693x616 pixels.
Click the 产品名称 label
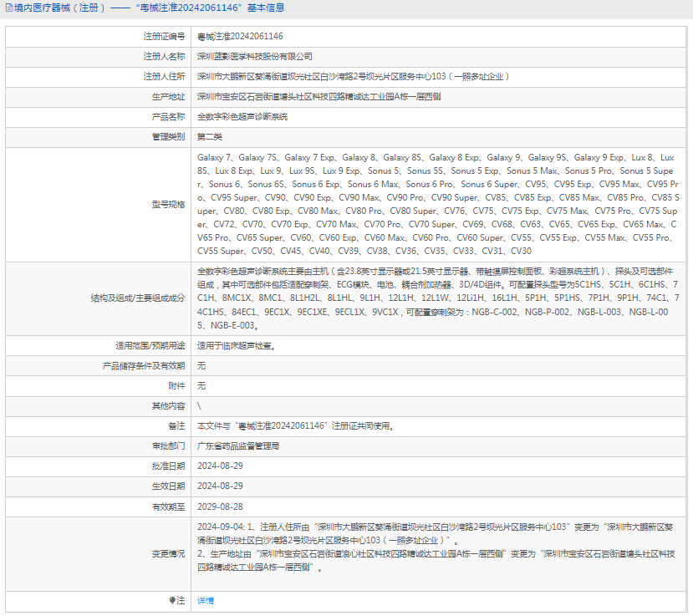[168, 117]
